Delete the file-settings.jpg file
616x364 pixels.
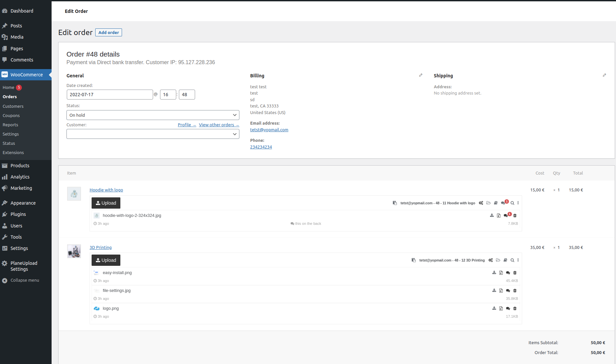515,291
